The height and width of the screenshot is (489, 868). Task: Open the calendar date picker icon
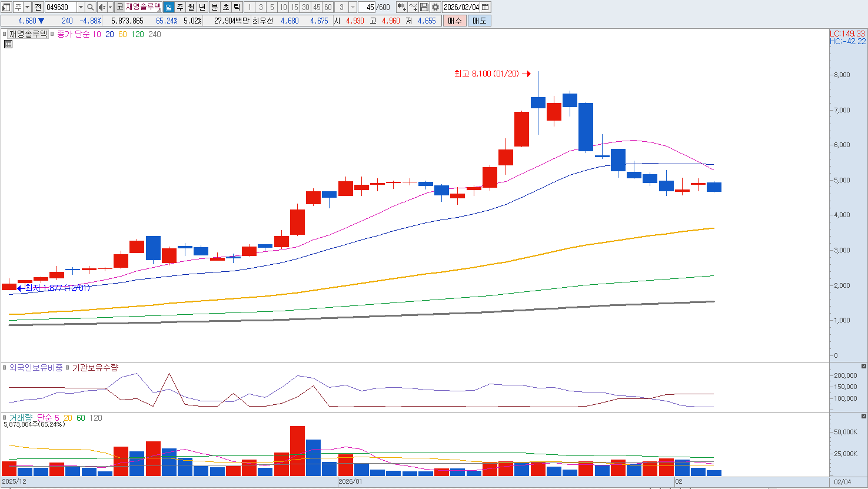point(485,7)
